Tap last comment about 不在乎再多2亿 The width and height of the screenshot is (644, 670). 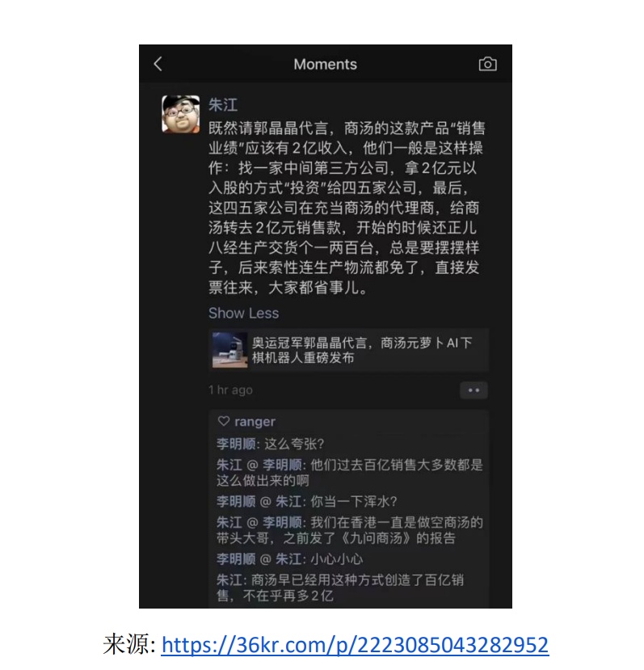[x=340, y=588]
